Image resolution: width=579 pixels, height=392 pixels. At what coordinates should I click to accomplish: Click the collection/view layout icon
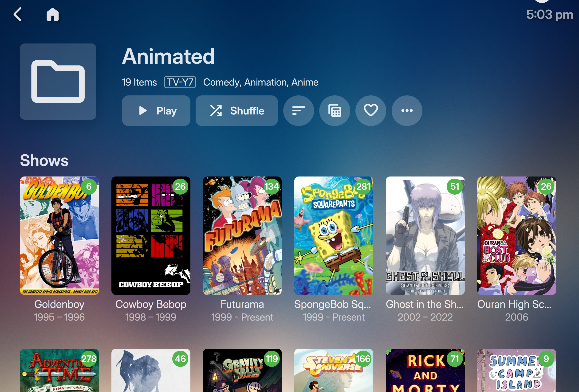point(335,111)
